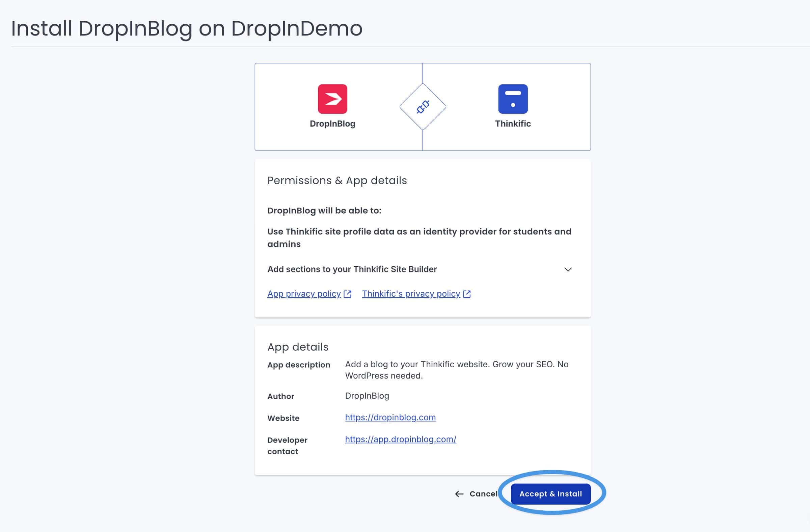810x532 pixels.
Task: Click the 'Developer contact' label
Action: coord(287,446)
